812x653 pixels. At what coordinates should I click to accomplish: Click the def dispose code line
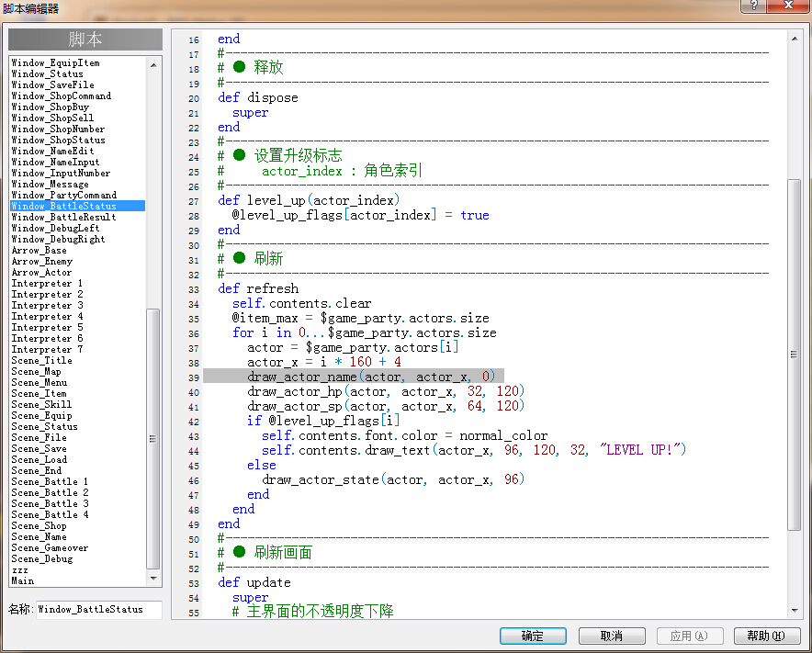tap(258, 97)
